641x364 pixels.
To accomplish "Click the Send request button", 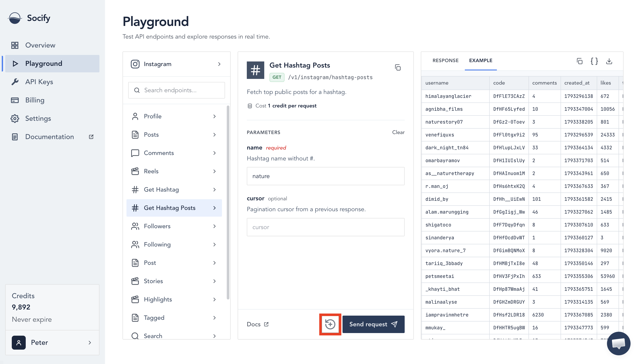I will [x=373, y=324].
